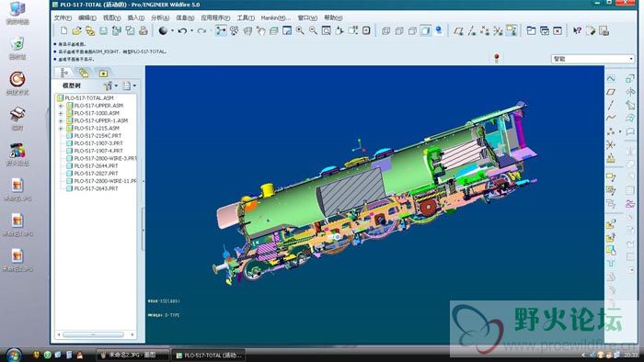
Task: Toggle annotation element display icon
Action: [512, 30]
